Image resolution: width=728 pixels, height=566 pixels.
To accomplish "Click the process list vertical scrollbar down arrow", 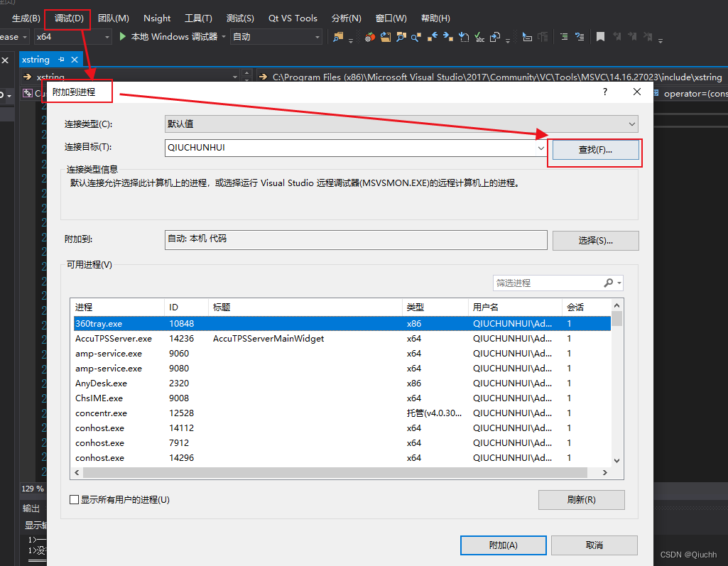I will pos(616,460).
